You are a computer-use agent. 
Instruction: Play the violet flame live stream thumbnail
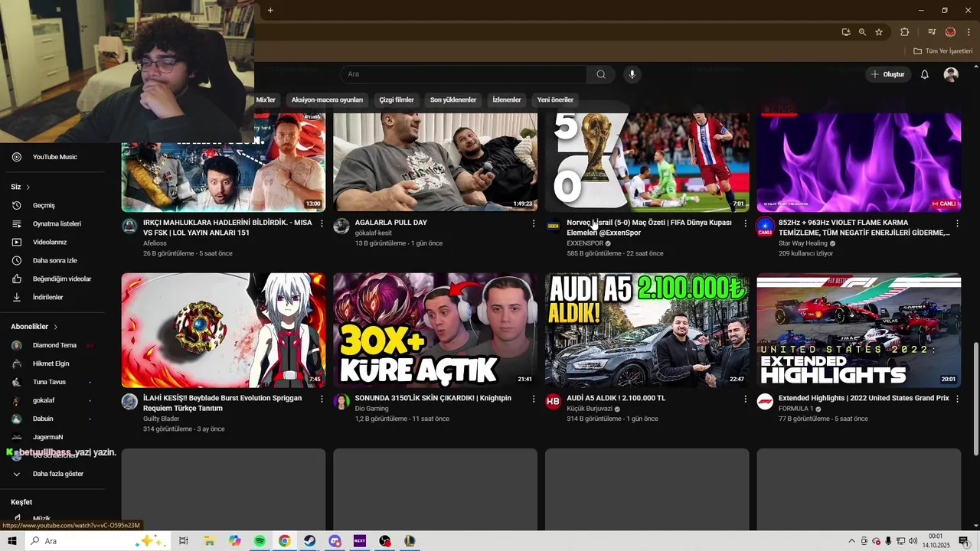tap(859, 162)
